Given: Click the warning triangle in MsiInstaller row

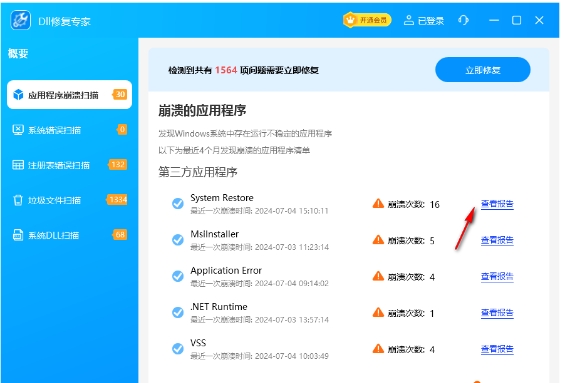Looking at the screenshot, I should tap(378, 240).
